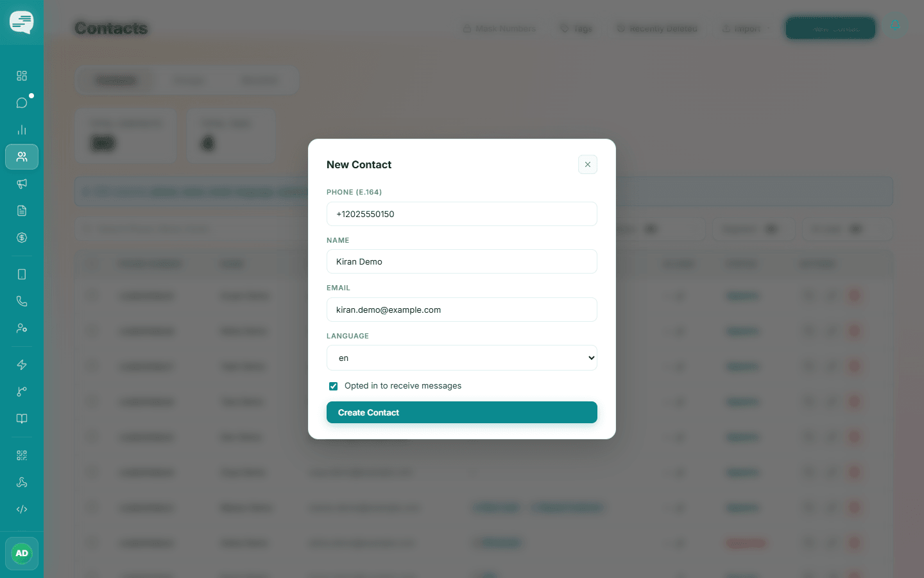This screenshot has height=578, width=924.
Task: Open the Dashboard grid icon in sidebar
Action: (22, 76)
